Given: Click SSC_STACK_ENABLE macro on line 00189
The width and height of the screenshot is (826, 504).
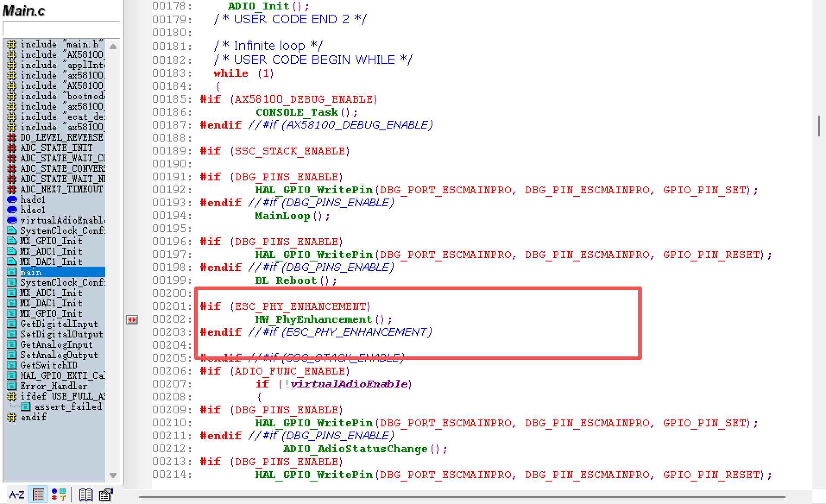Looking at the screenshot, I should click(290, 151).
